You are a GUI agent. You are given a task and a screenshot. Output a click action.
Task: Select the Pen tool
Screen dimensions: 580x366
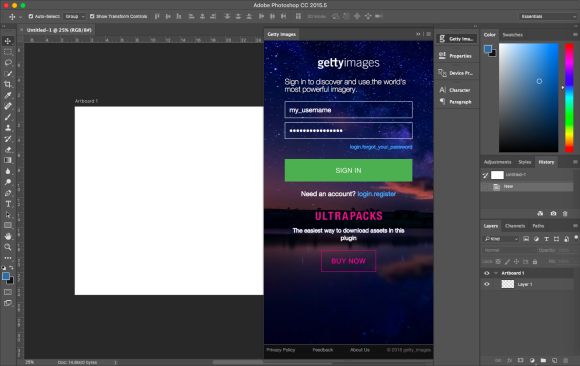coord(8,193)
